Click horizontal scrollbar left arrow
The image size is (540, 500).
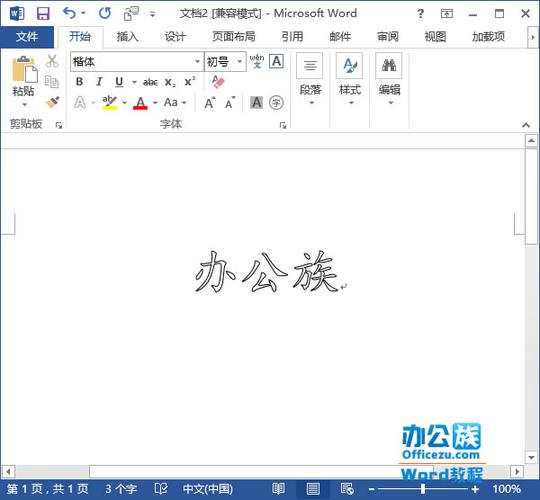[8, 471]
